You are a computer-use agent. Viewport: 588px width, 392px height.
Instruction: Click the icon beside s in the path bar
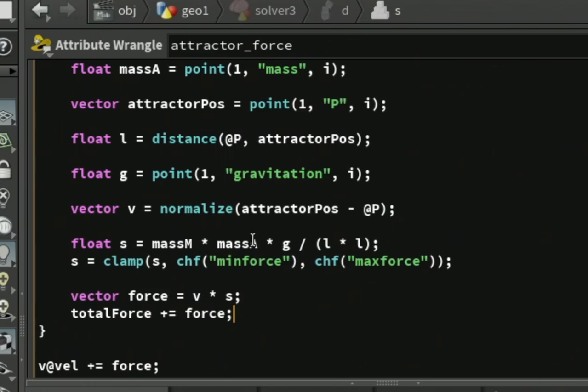click(380, 11)
